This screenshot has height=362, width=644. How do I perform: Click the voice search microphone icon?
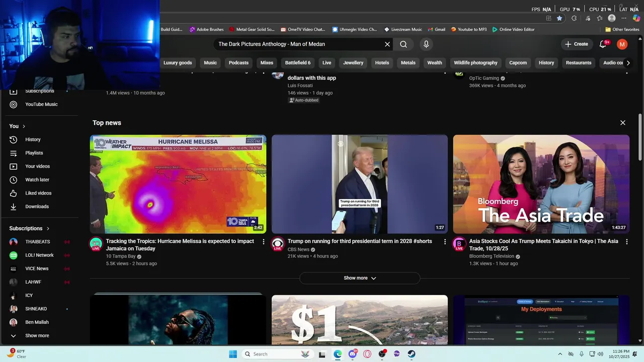(426, 44)
